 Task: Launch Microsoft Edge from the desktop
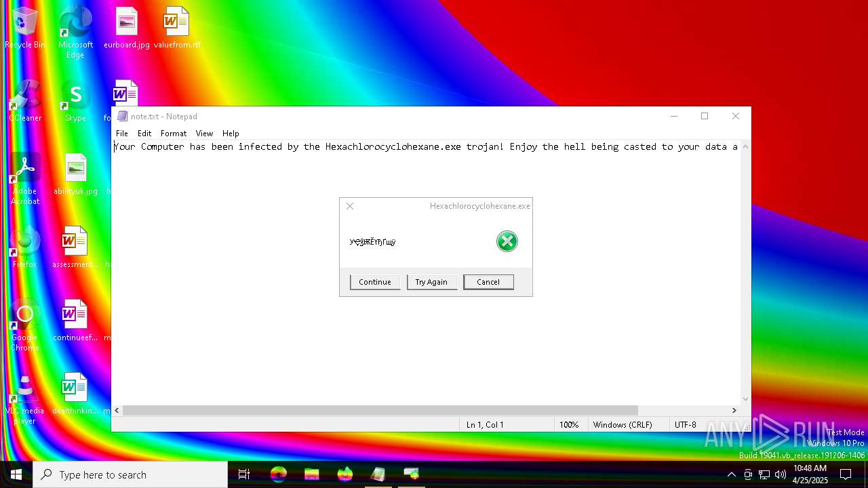[x=75, y=31]
